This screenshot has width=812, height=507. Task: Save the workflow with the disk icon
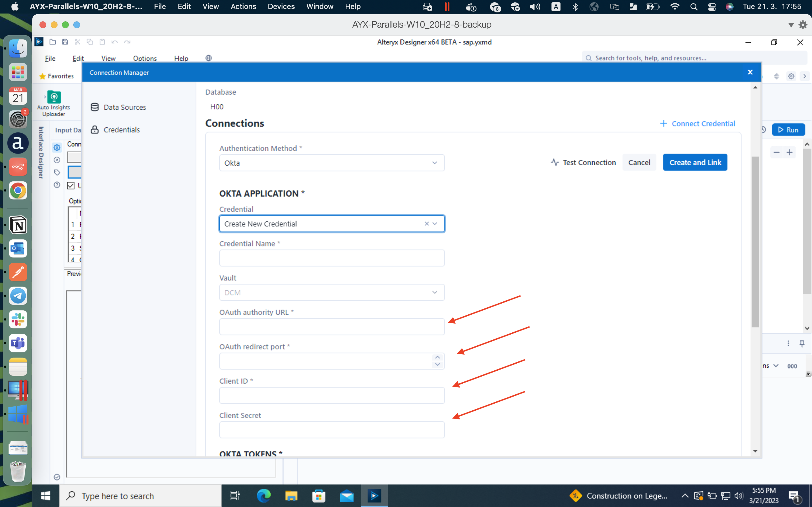pos(64,42)
